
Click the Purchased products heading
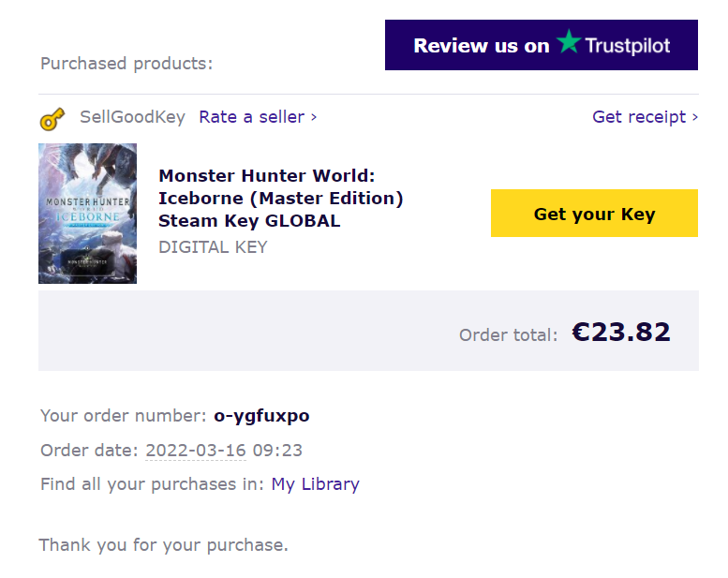(126, 64)
